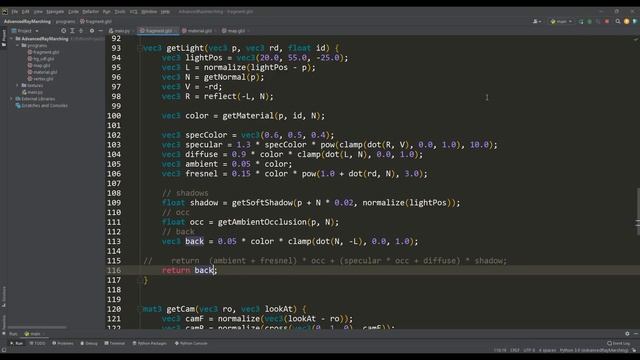Click the getSoftShadow call on line 109
Screen dimensions: 640x360
pos(262,203)
